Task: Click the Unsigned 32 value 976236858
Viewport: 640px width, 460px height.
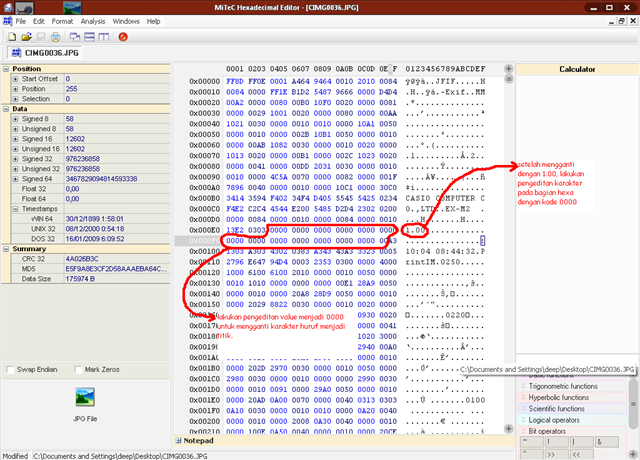Action: pos(82,169)
